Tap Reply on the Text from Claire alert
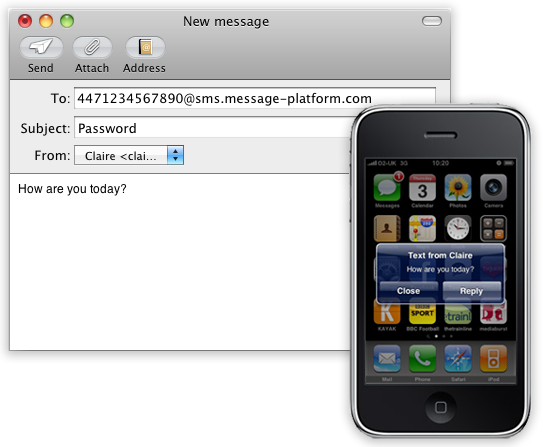Screen dimensions: 543x447 pos(472,290)
